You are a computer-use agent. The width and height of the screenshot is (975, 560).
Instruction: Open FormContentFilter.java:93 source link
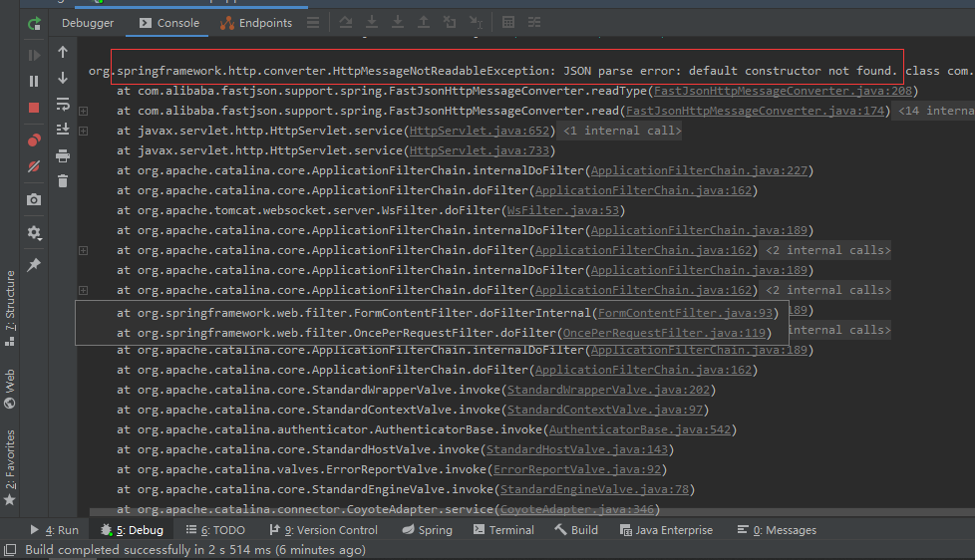pos(685,313)
